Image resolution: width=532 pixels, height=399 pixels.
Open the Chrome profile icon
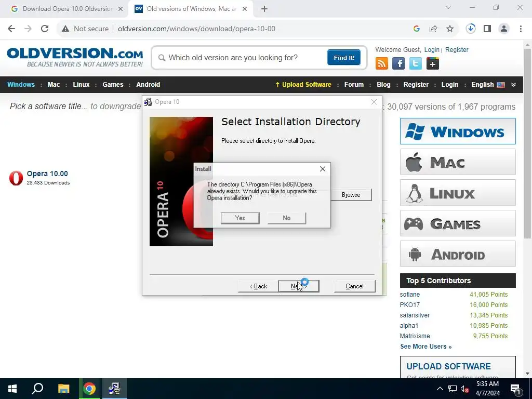[x=504, y=29]
